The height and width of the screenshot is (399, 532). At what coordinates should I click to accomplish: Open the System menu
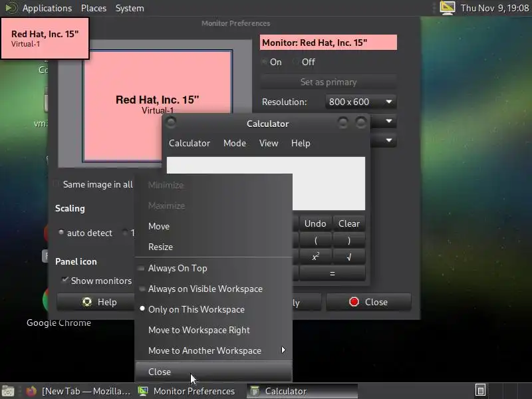[130, 8]
